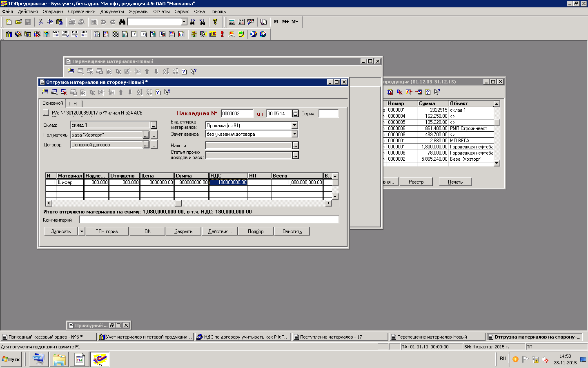The width and height of the screenshot is (588, 368).
Task: Click the Очистить button
Action: point(292,231)
